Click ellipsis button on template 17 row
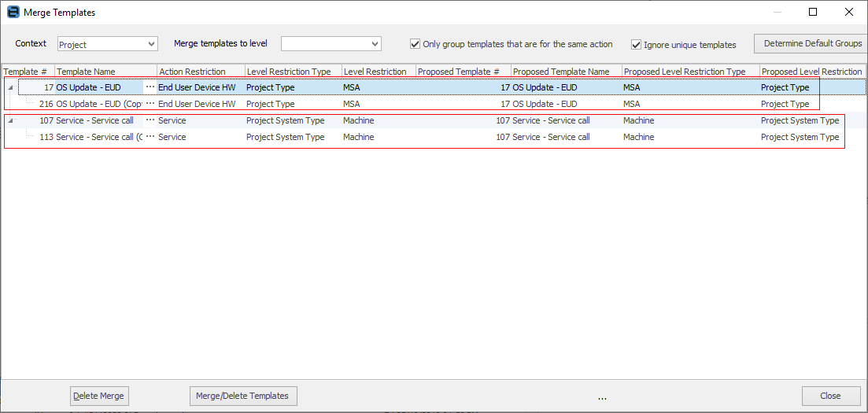 (x=150, y=87)
